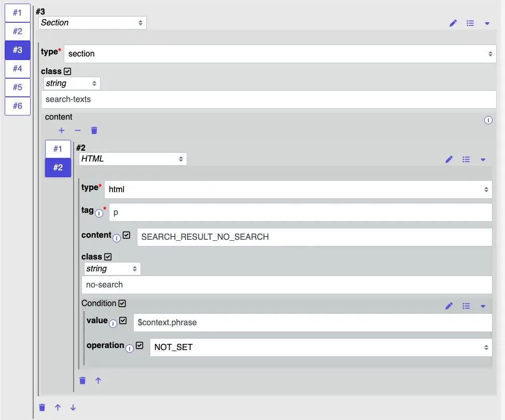Open the list icon in the HTML #2 header
505x420 pixels.
pos(466,160)
